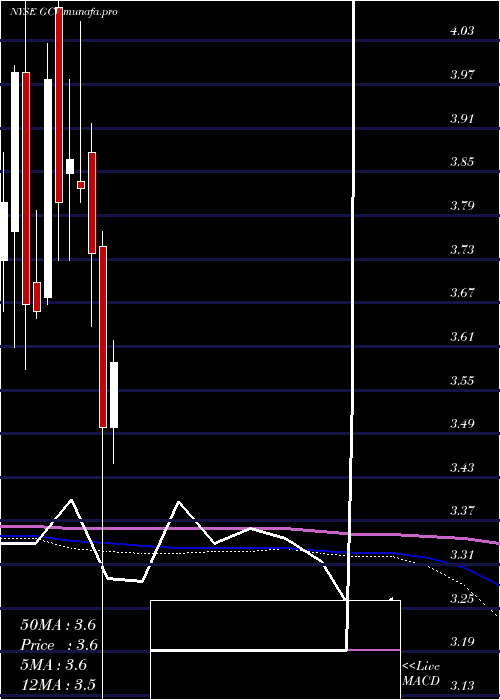Click the 3.55 price axis label
The image size is (500, 700).
pyautogui.click(x=462, y=380)
